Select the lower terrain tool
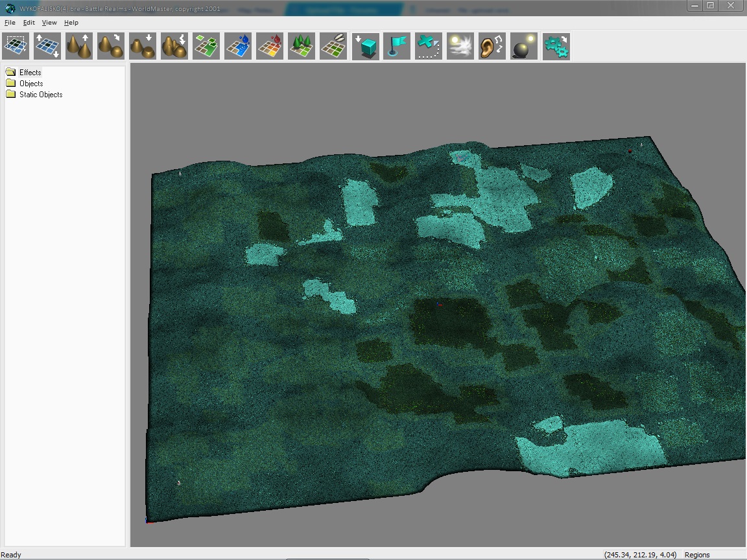747x560 pixels. [143, 46]
